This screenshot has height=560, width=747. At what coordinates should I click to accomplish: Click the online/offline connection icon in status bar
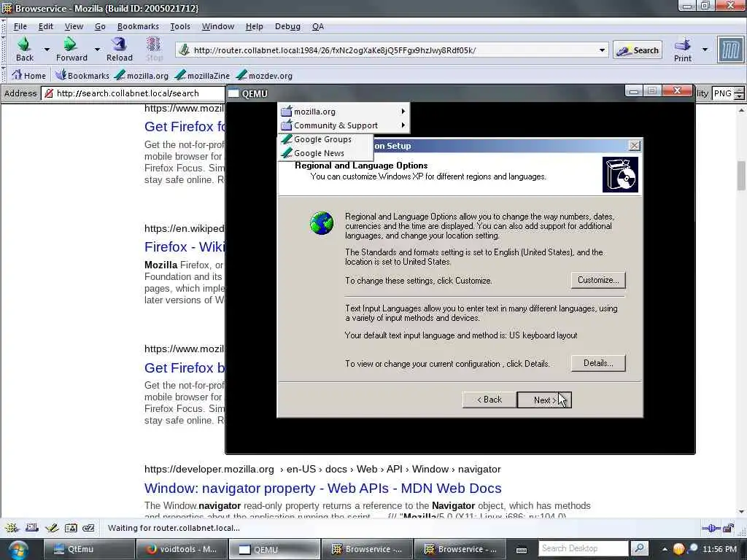click(x=711, y=528)
